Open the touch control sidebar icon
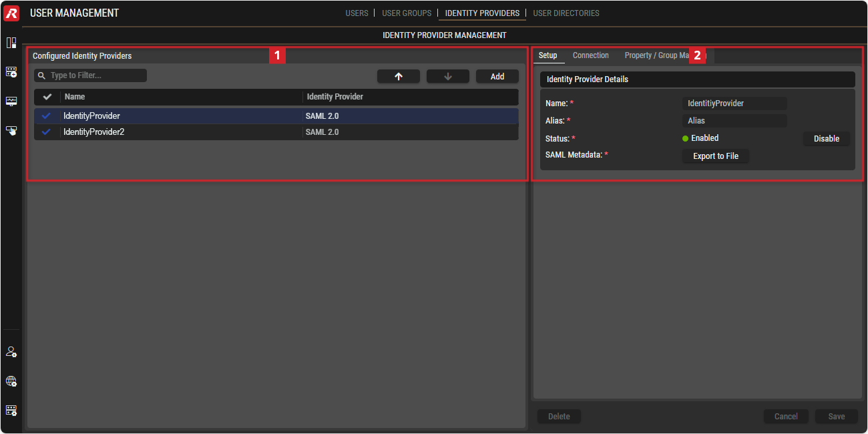868x434 pixels. 11,130
